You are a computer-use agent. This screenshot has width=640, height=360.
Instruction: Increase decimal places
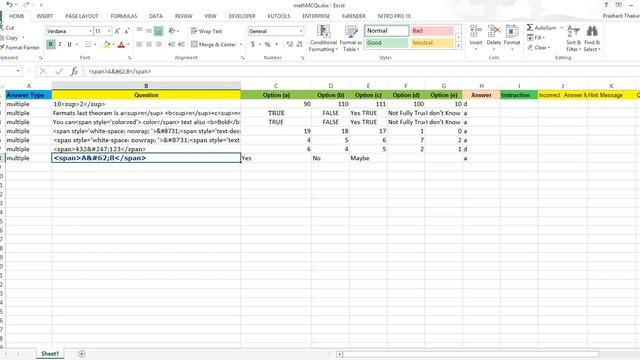pos(290,44)
